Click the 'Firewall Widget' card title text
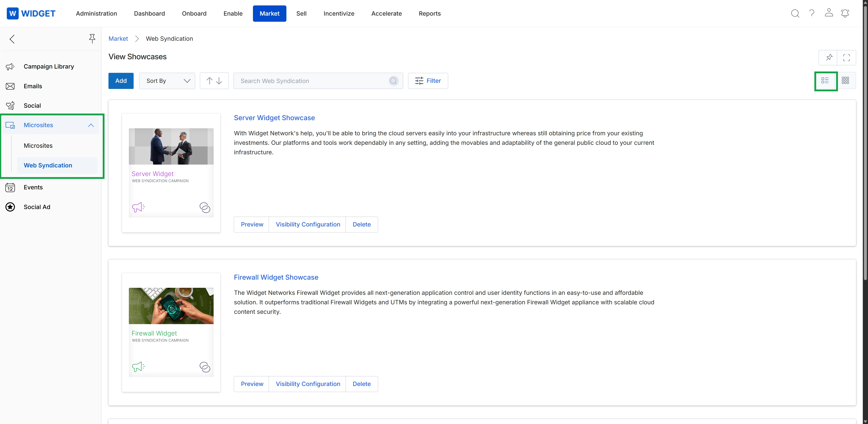 [154, 333]
